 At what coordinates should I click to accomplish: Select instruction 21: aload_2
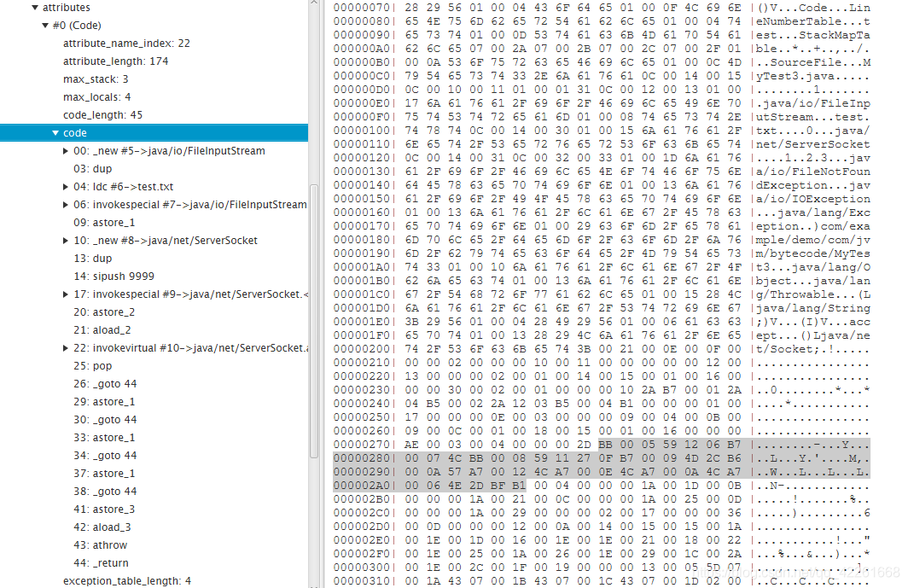click(x=102, y=330)
